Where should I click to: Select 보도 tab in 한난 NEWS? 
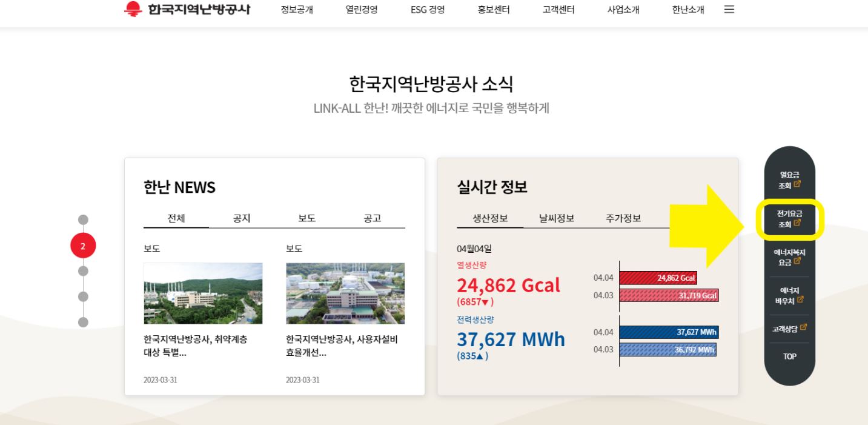(x=307, y=218)
